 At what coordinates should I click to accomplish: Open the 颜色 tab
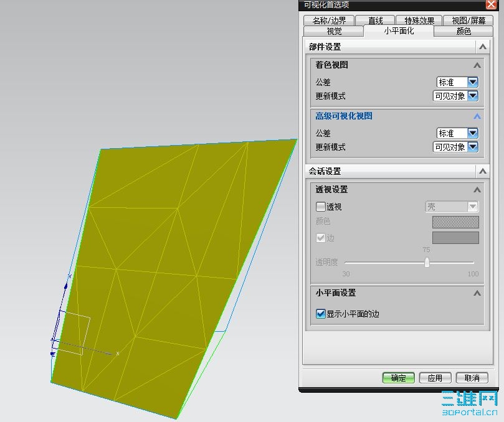463,31
